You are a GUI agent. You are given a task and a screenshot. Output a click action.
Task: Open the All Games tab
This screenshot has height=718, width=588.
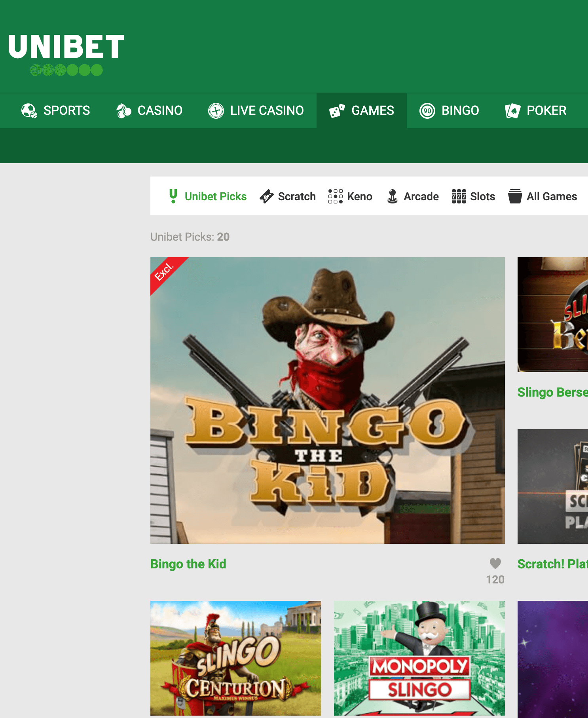[x=551, y=196]
